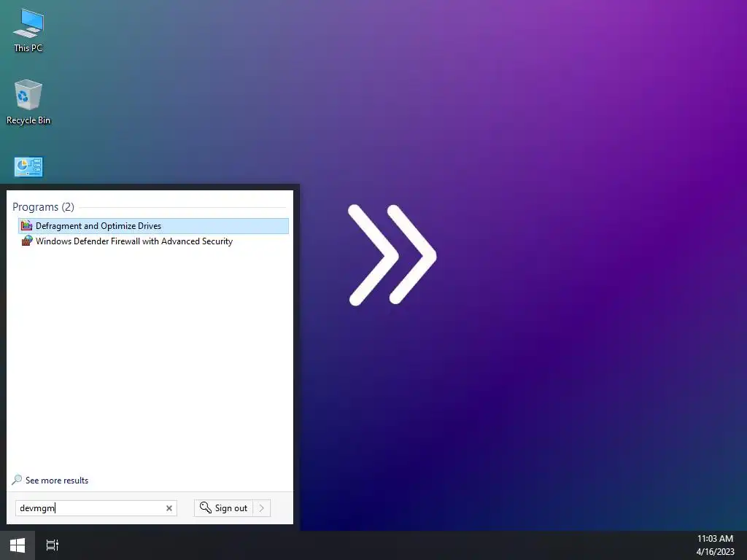The height and width of the screenshot is (560, 747).
Task: Open Task View on the taskbar
Action: pyautogui.click(x=53, y=545)
